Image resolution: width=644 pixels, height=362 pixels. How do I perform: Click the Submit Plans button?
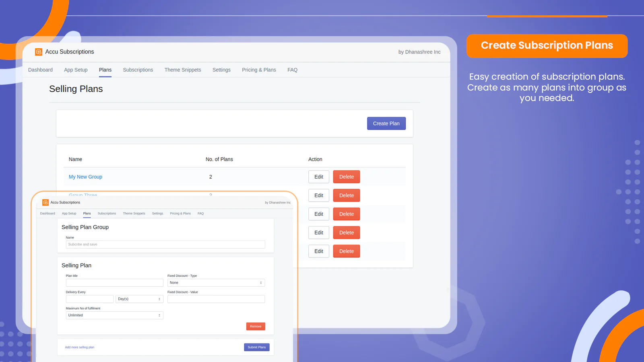[257, 347]
